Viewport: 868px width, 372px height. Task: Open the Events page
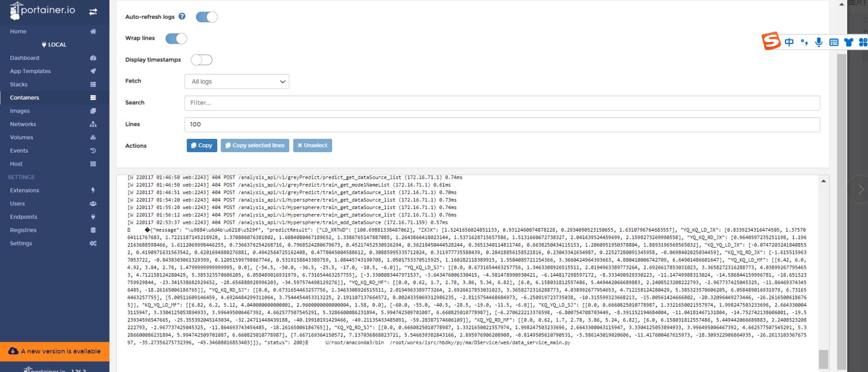click(x=19, y=151)
